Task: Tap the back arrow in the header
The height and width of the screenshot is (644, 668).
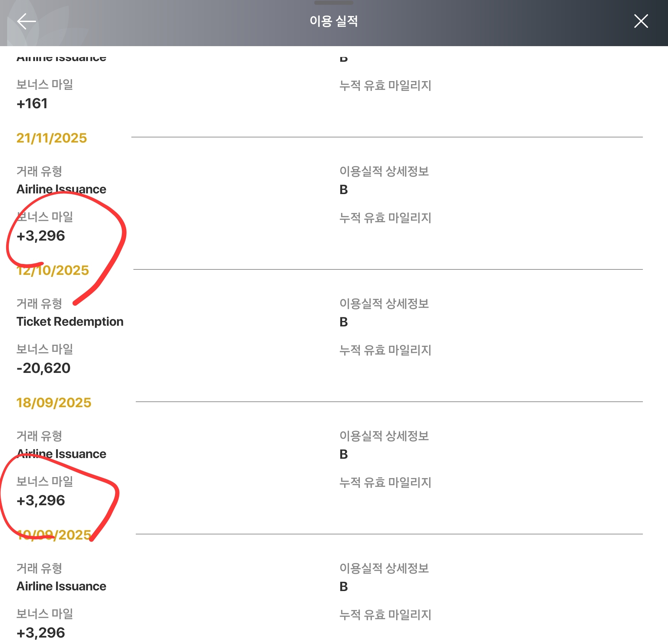Action: 26,21
